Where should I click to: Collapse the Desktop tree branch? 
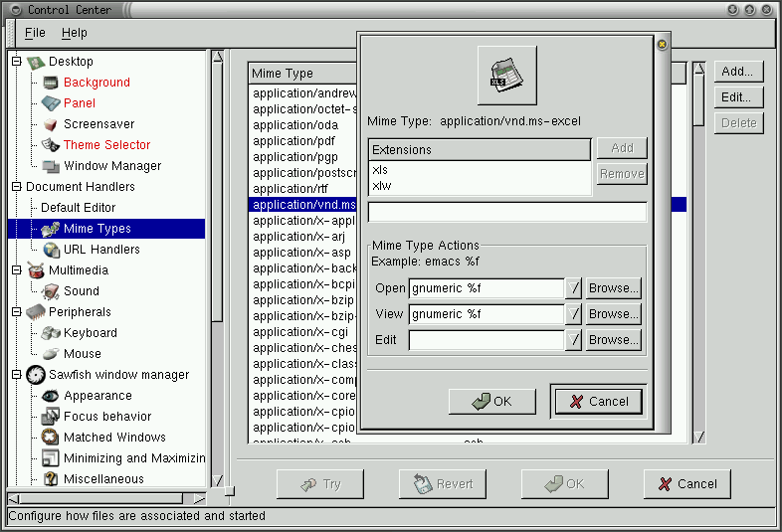pyautogui.click(x=17, y=62)
